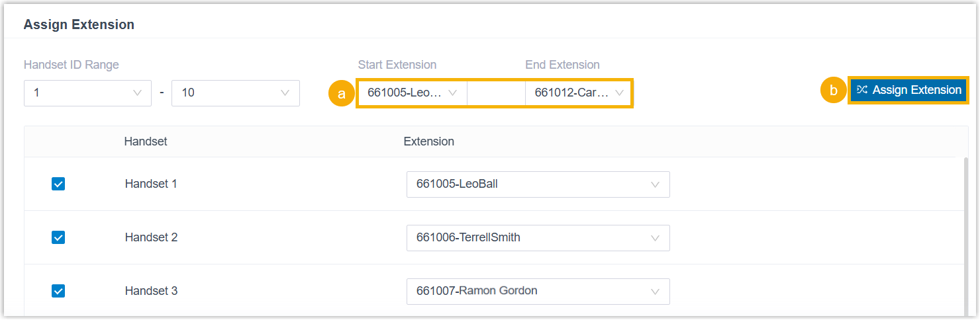
Task: Uncheck the Handset 1 checkbox
Action: point(58,184)
